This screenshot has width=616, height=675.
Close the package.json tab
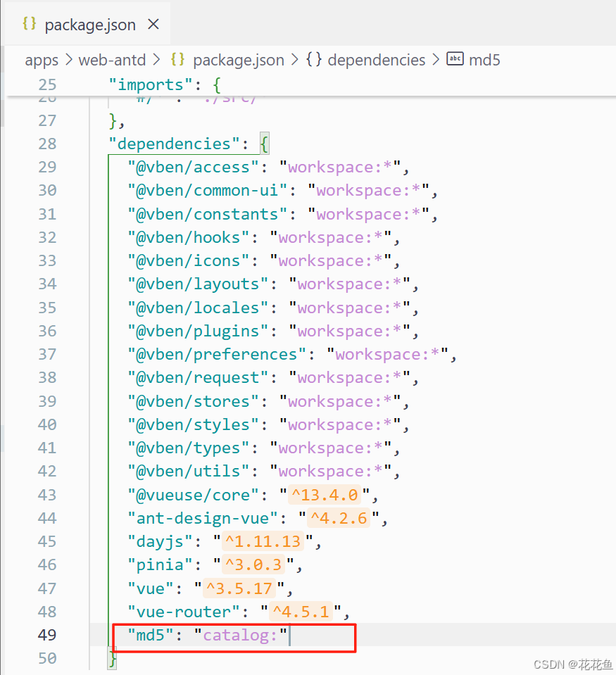(x=153, y=24)
